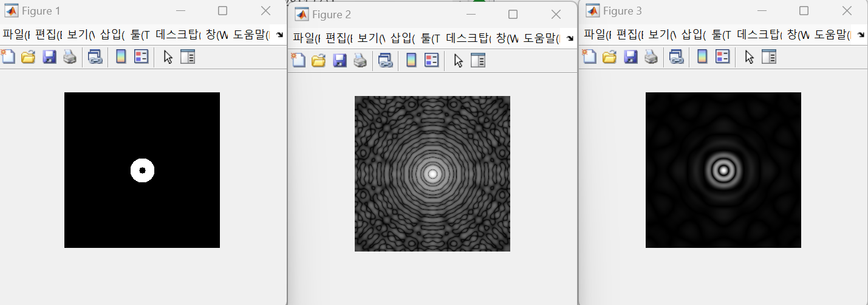Select Edit Plot arrow tool in Figure 3

[750, 57]
